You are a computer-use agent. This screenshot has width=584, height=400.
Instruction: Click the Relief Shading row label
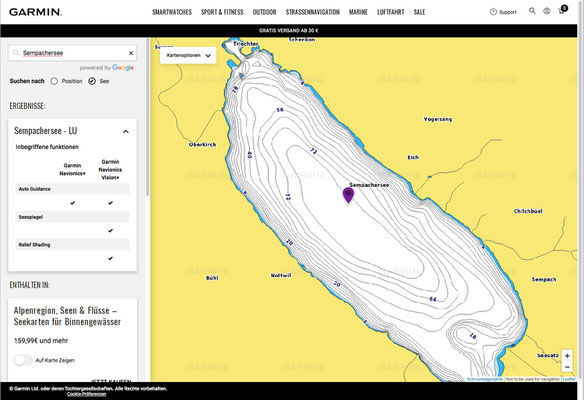pyautogui.click(x=34, y=245)
